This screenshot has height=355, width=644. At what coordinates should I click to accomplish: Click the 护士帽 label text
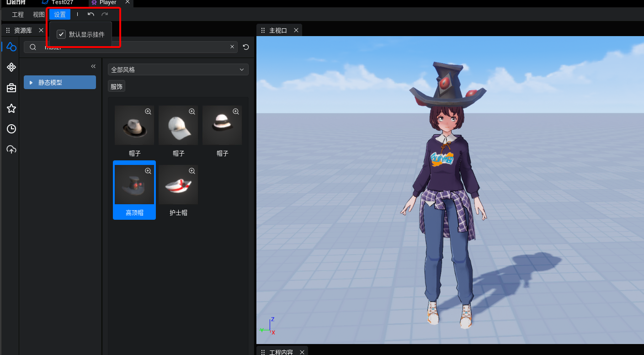pyautogui.click(x=178, y=212)
